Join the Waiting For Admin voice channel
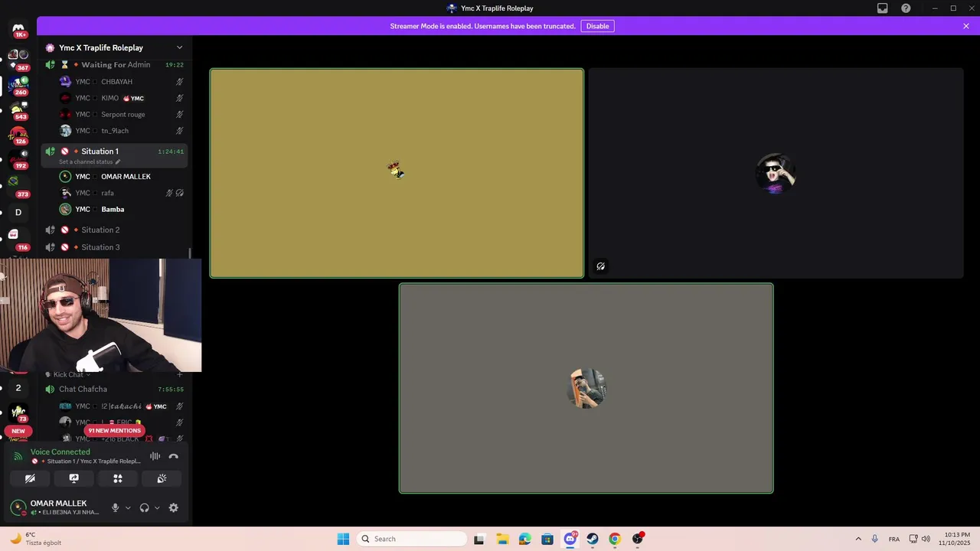The height and width of the screenshot is (551, 980). pyautogui.click(x=115, y=65)
